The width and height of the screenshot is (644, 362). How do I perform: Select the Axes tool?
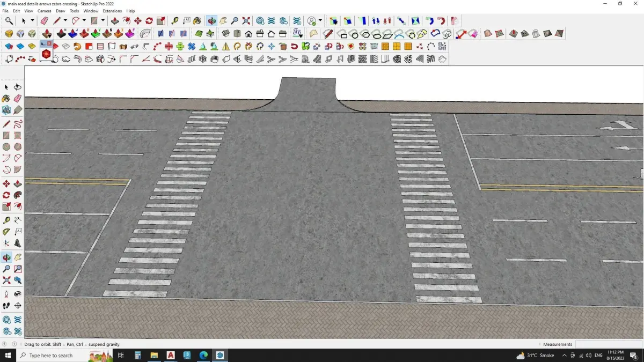tap(6, 243)
